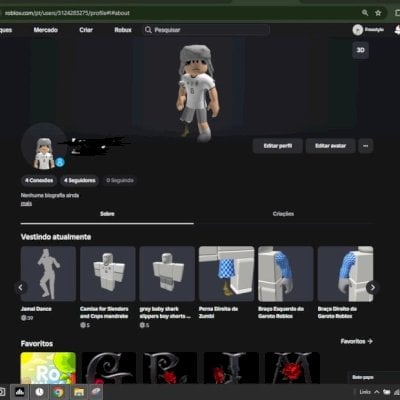Toggle the 3D avatar view button
Viewport: 400px width, 400px height.
[360, 50]
